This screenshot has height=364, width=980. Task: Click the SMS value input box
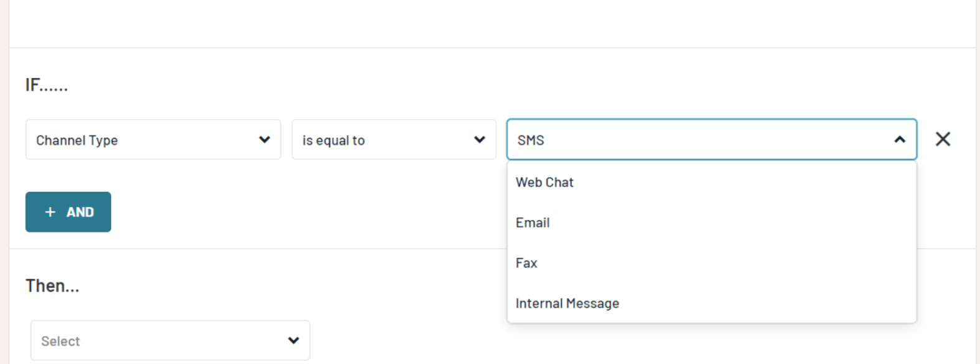pyautogui.click(x=698, y=140)
